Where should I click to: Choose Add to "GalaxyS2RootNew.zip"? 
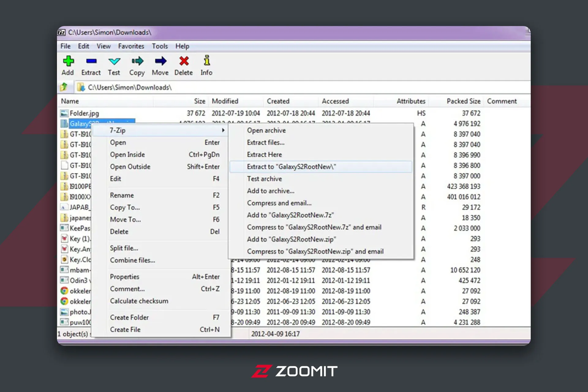pyautogui.click(x=321, y=239)
